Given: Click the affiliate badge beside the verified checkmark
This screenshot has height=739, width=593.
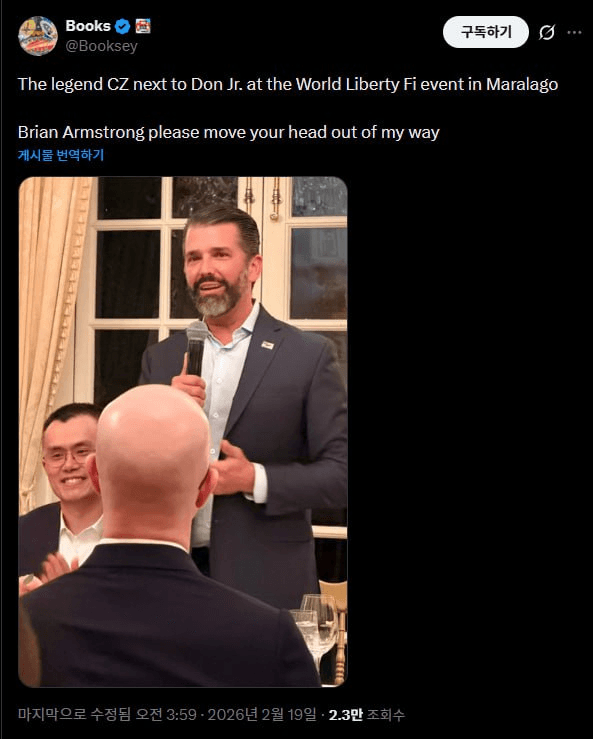Looking at the screenshot, I should tap(143, 26).
